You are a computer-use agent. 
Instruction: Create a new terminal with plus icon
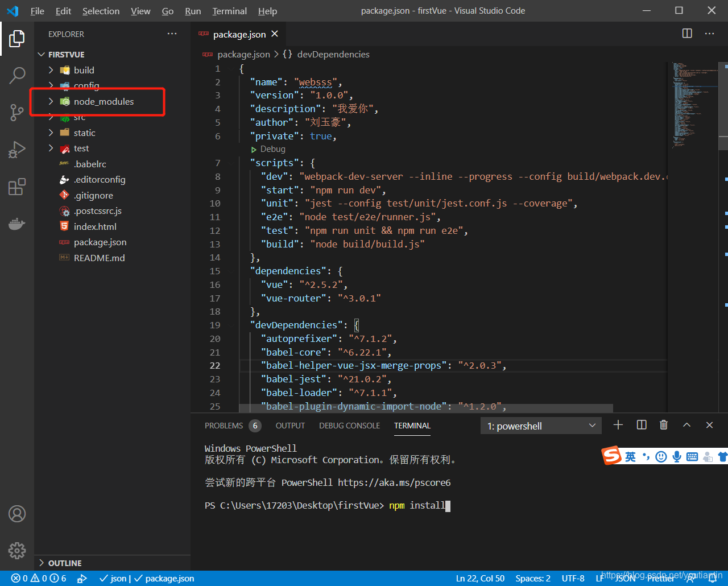point(618,425)
